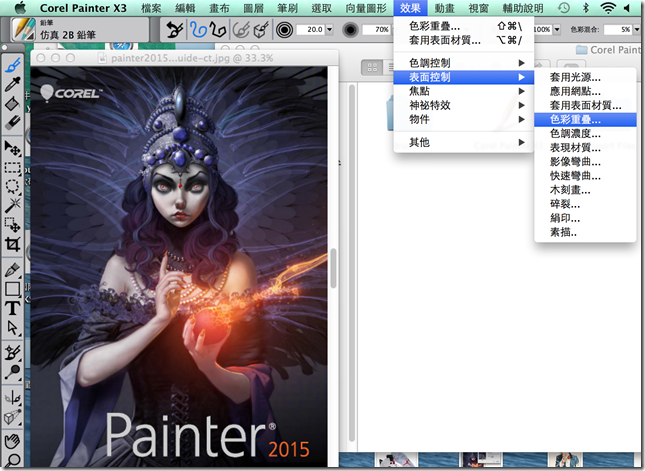The height and width of the screenshot is (471, 645).
Task: Select the Rectangular Selection tool
Action: coord(12,167)
